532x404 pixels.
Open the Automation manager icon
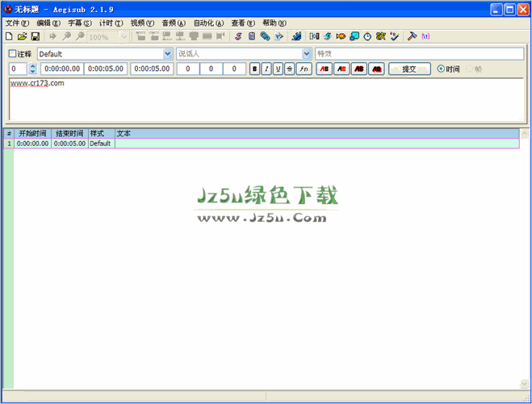point(296,36)
